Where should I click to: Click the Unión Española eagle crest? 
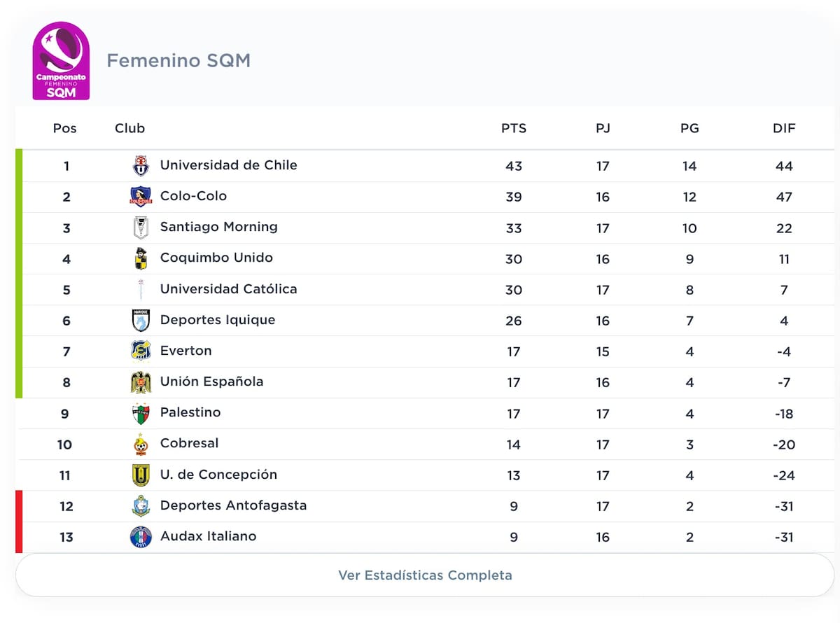[141, 382]
